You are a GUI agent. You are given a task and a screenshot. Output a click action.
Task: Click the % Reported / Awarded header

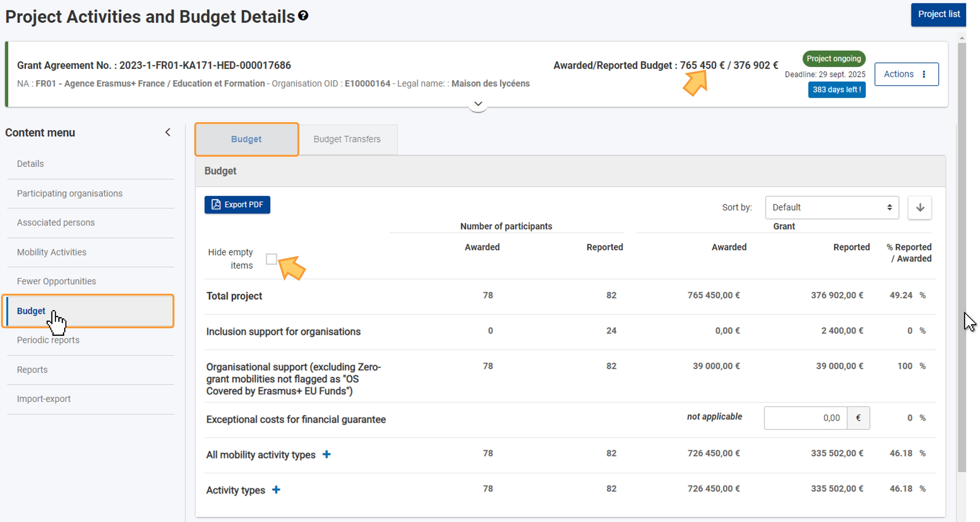pos(909,253)
